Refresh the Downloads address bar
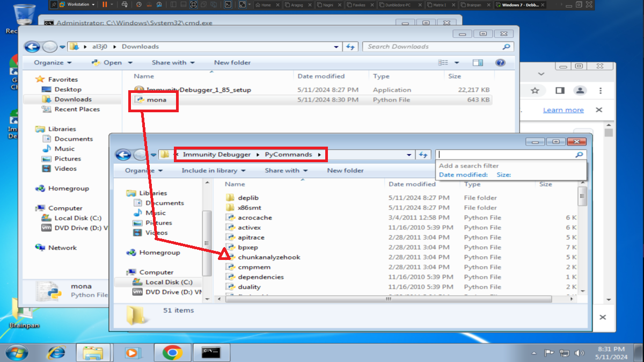Image resolution: width=644 pixels, height=362 pixels. pos(351,47)
